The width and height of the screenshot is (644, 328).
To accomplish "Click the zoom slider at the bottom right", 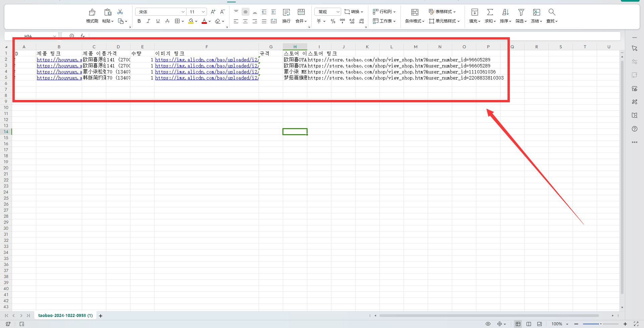I will coord(600,324).
